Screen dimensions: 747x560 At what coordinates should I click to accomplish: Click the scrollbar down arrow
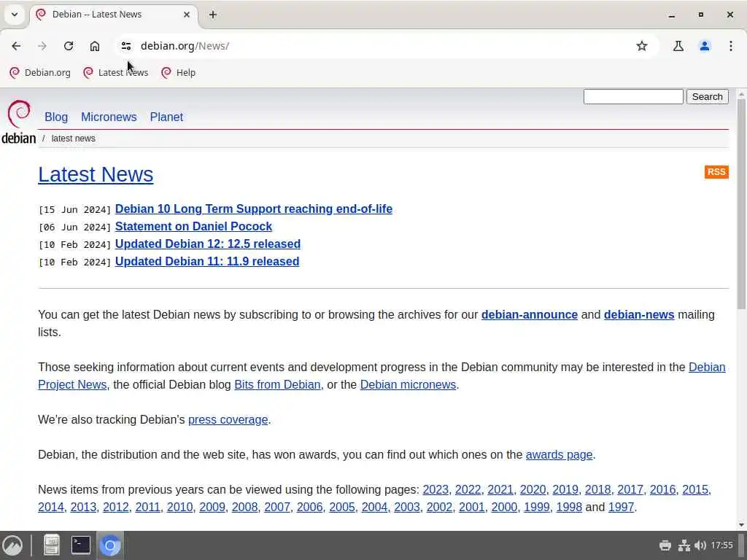741,525
